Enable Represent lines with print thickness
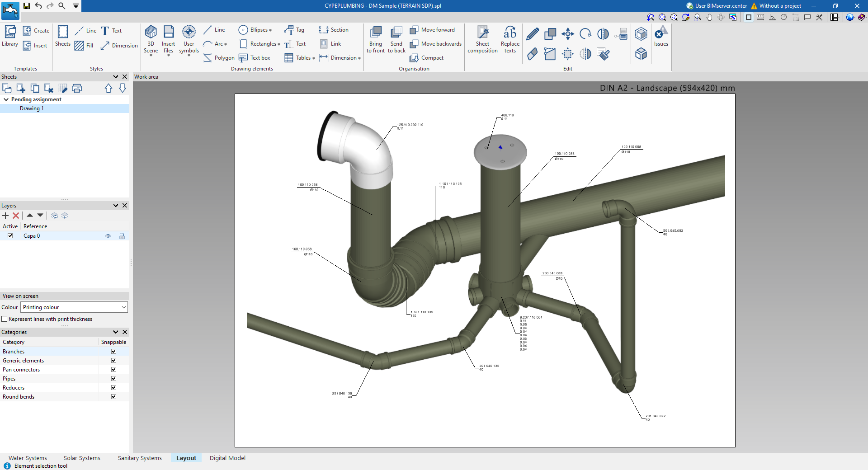 [5, 319]
